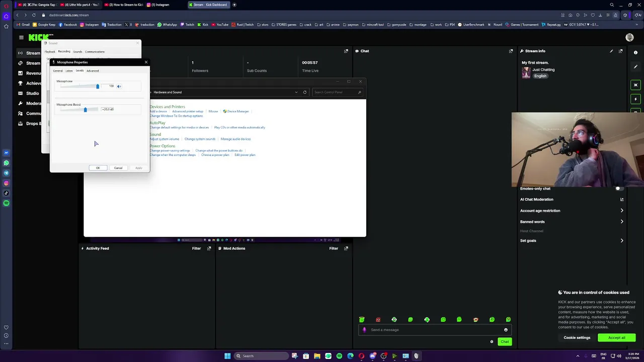Viewport: 644px width, 362px height.
Task: Open Opera sidebar Spotify icon
Action: point(6,203)
